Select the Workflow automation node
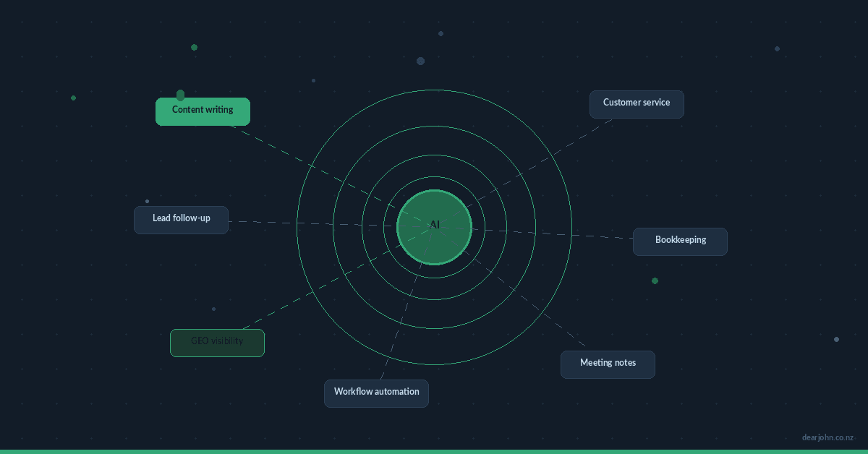The image size is (868, 454). pos(376,393)
